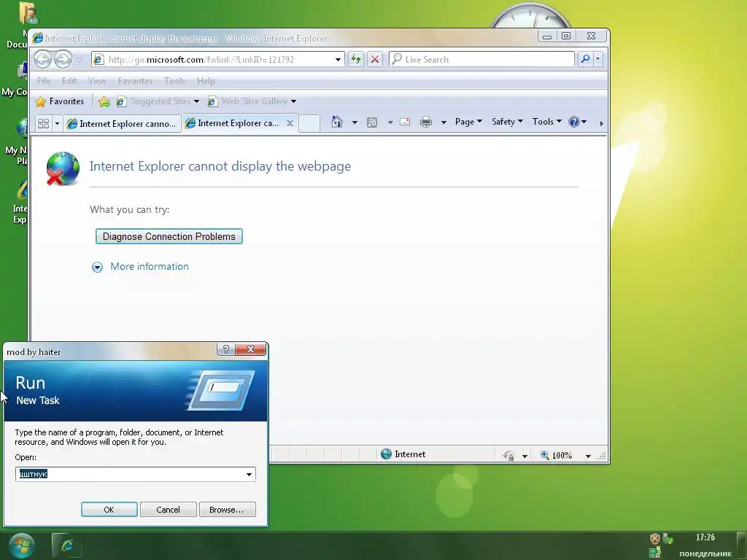Click the Refresh button beside the address bar
The height and width of the screenshot is (560, 747).
(x=355, y=59)
